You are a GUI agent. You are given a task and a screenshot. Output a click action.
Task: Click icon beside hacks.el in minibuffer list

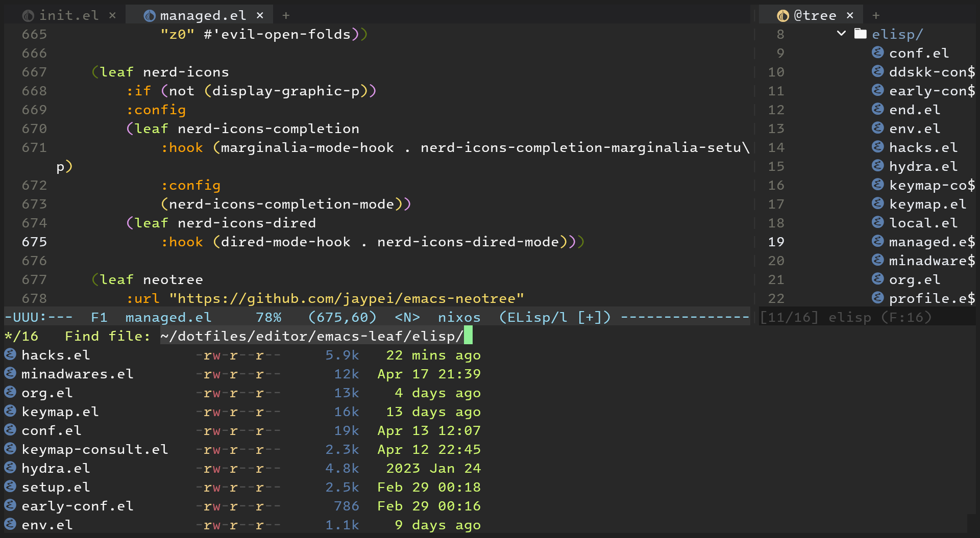click(10, 354)
